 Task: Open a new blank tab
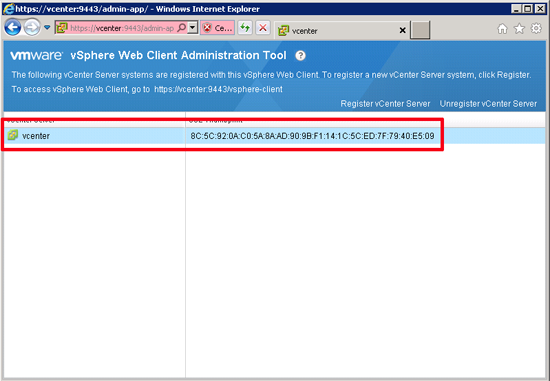point(420,30)
